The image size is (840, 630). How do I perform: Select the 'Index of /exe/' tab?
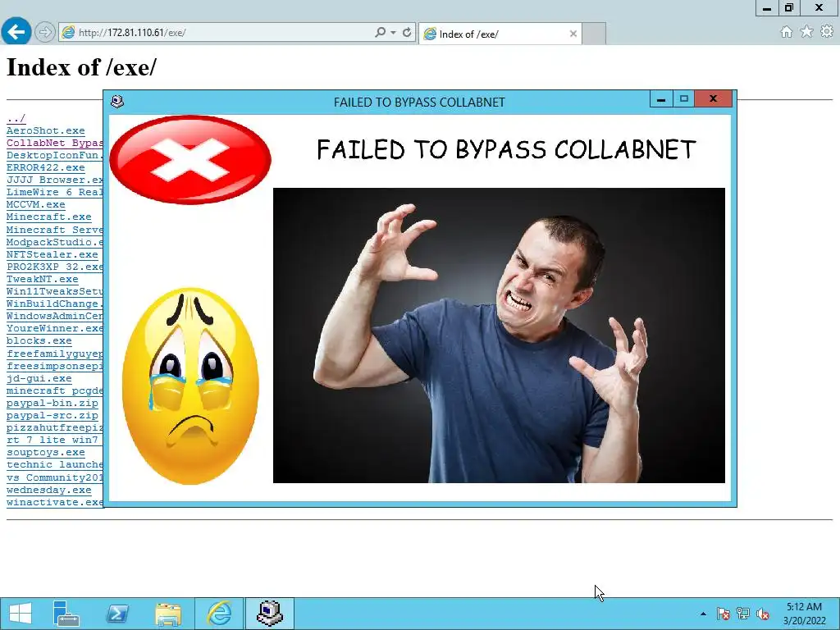[x=500, y=34]
